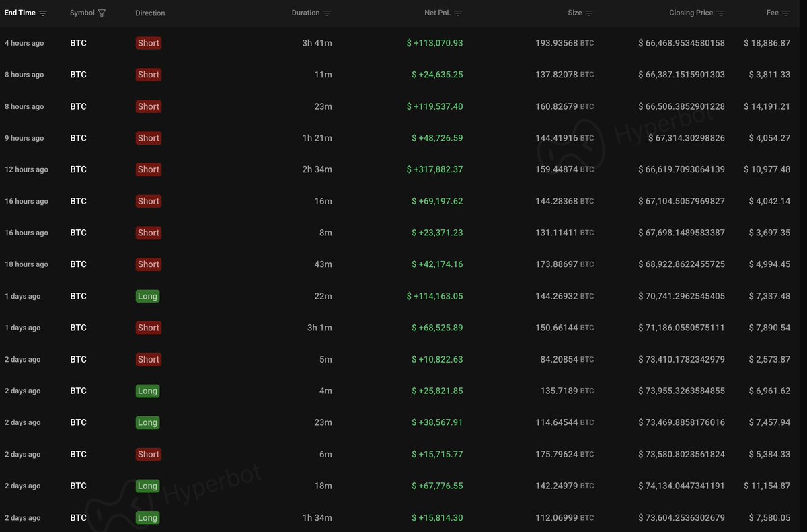
Task: Select the Long tag on the 4m row
Action: pyautogui.click(x=147, y=391)
